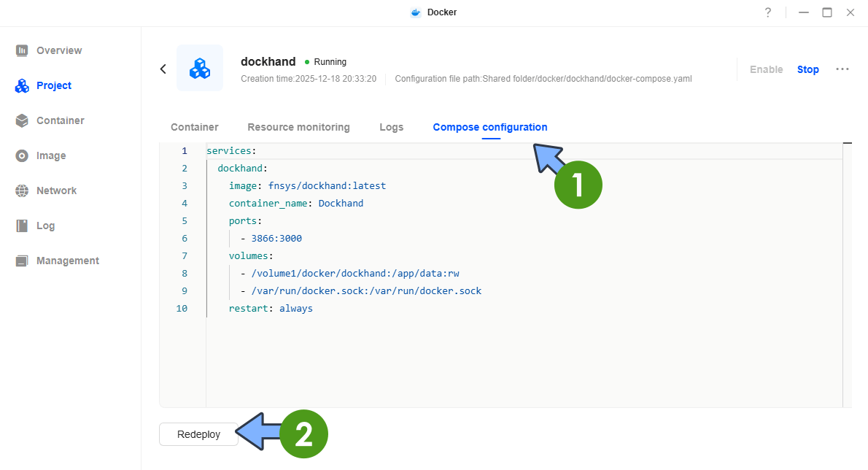Click the Image disc icon
Image resolution: width=868 pixels, height=470 pixels.
point(22,155)
